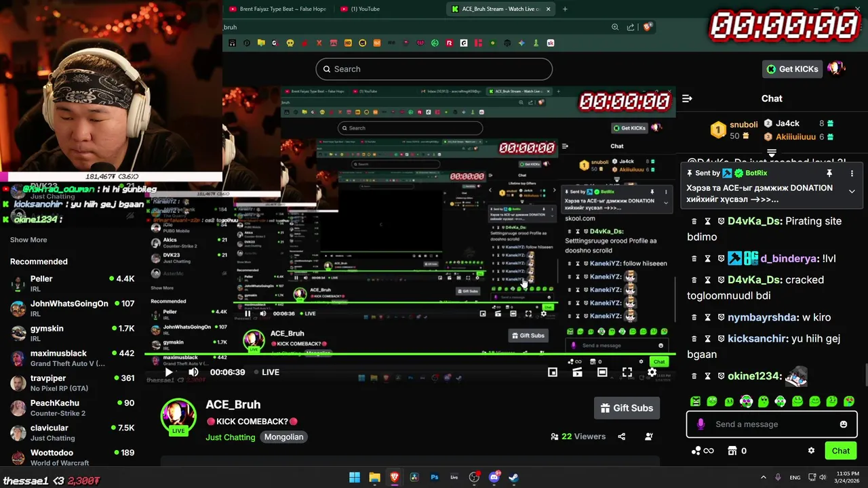Play the stream with the play button

(x=169, y=372)
